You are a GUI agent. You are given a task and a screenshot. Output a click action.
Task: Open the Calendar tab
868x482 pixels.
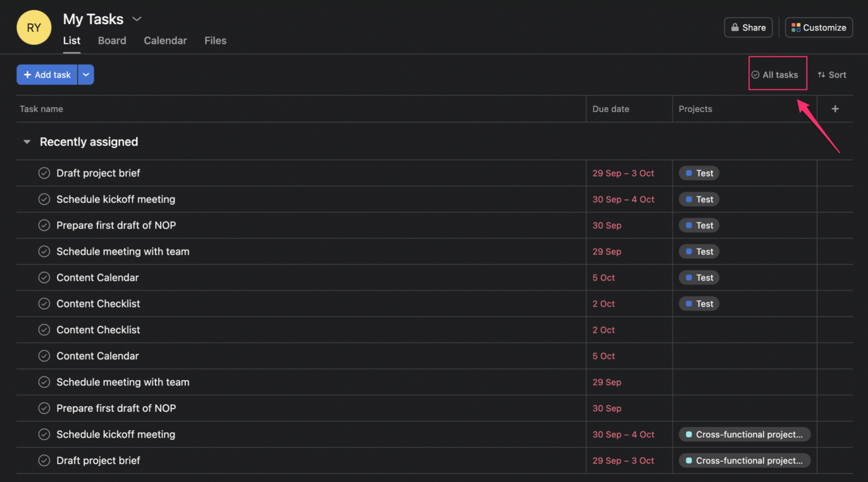tap(165, 41)
